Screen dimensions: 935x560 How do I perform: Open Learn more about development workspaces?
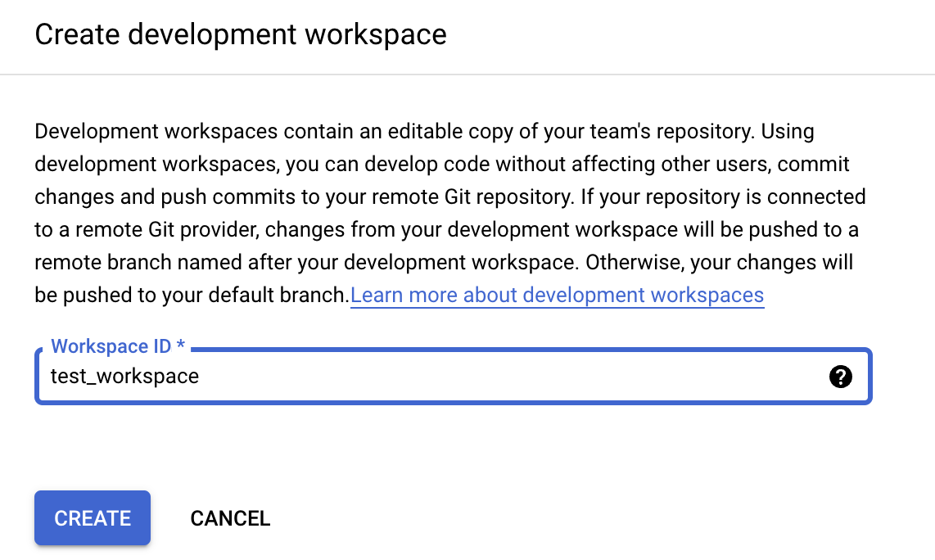[x=557, y=295]
